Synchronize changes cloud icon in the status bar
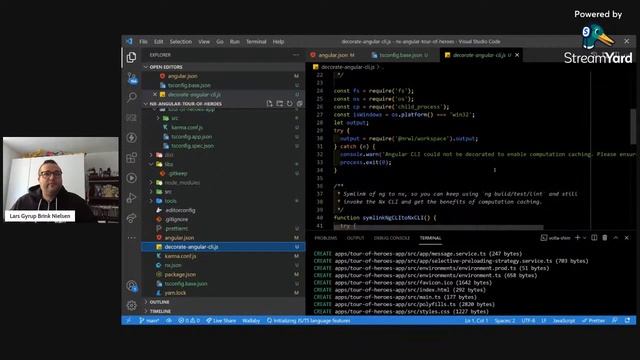The height and width of the screenshot is (360, 640). 169,321
